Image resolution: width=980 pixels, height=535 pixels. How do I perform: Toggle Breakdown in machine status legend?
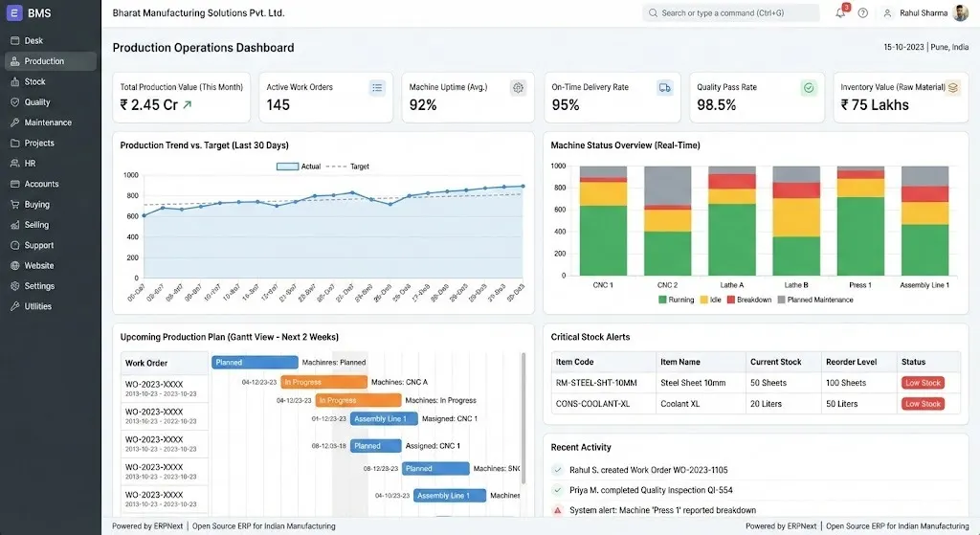pyautogui.click(x=749, y=300)
